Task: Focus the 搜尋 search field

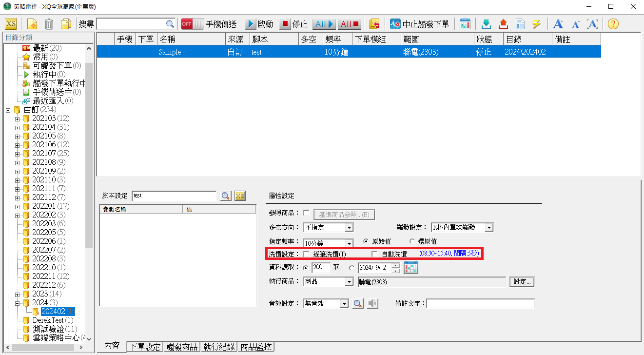Action: [x=132, y=24]
